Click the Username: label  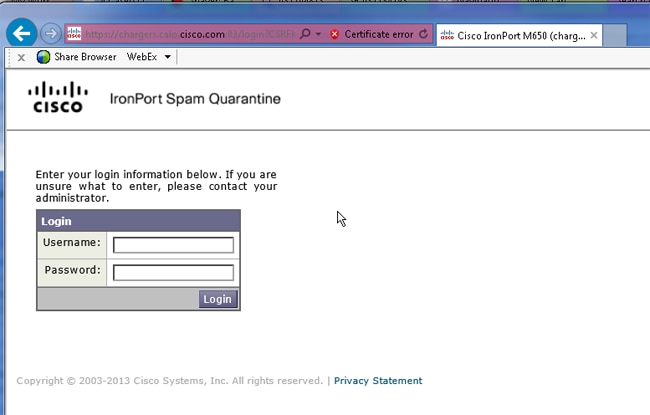point(72,242)
